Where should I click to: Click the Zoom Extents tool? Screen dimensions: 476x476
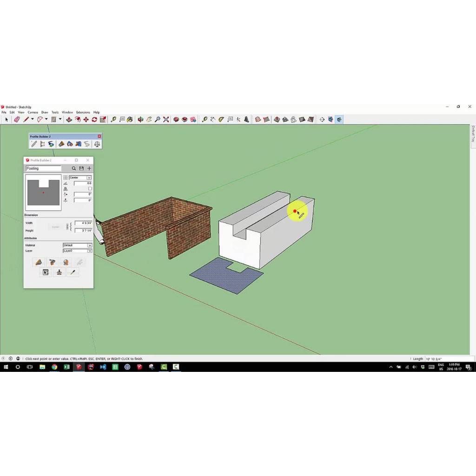point(166,119)
